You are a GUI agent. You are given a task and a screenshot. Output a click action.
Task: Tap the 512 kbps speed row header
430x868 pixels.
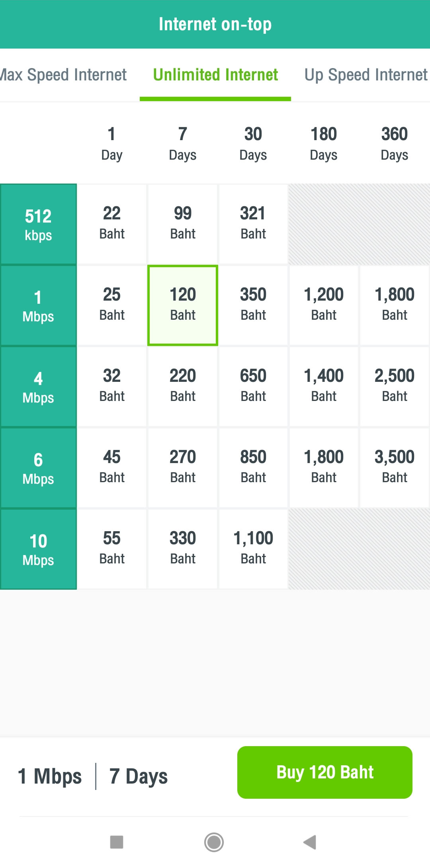(x=38, y=225)
